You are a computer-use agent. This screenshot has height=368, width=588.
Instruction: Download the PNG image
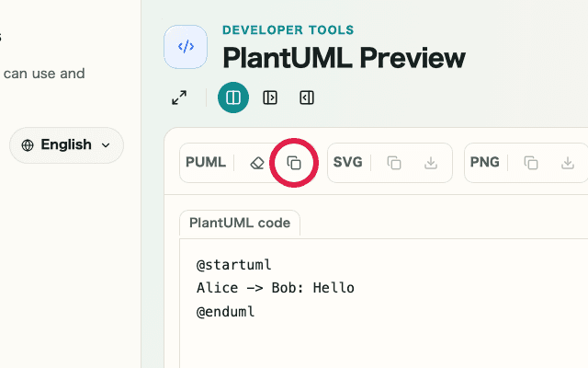(568, 163)
